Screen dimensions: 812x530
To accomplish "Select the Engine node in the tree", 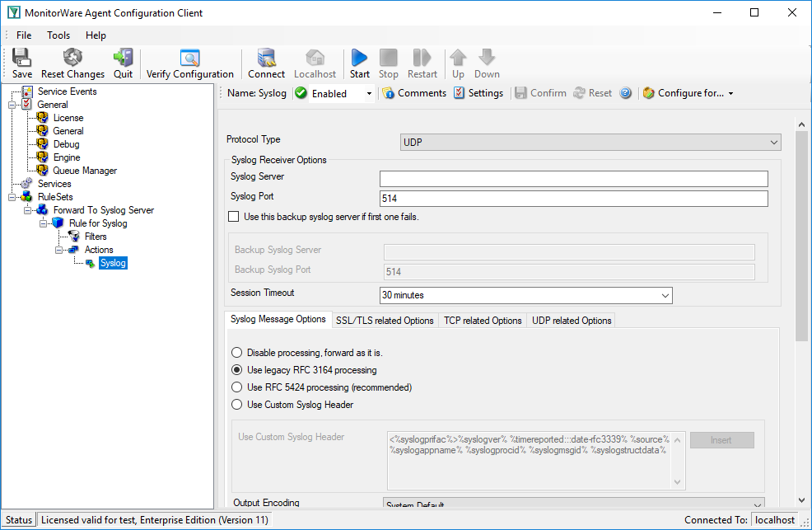I will tap(67, 157).
